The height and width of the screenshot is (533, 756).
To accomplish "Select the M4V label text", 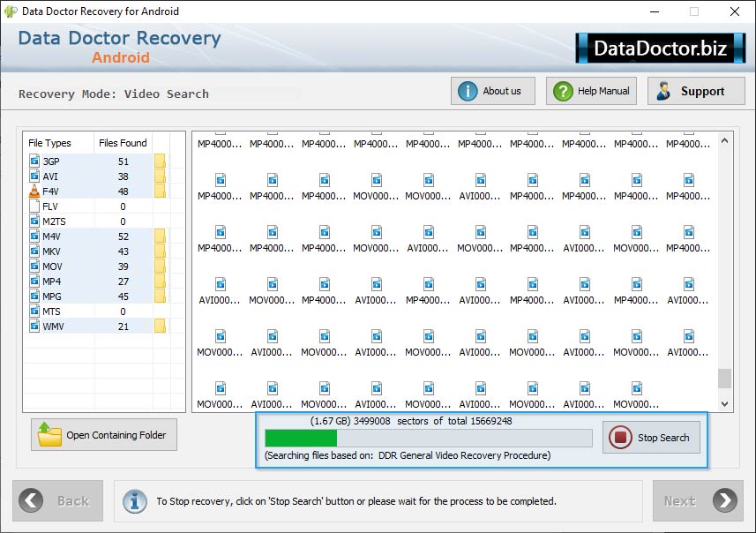I will [x=51, y=236].
